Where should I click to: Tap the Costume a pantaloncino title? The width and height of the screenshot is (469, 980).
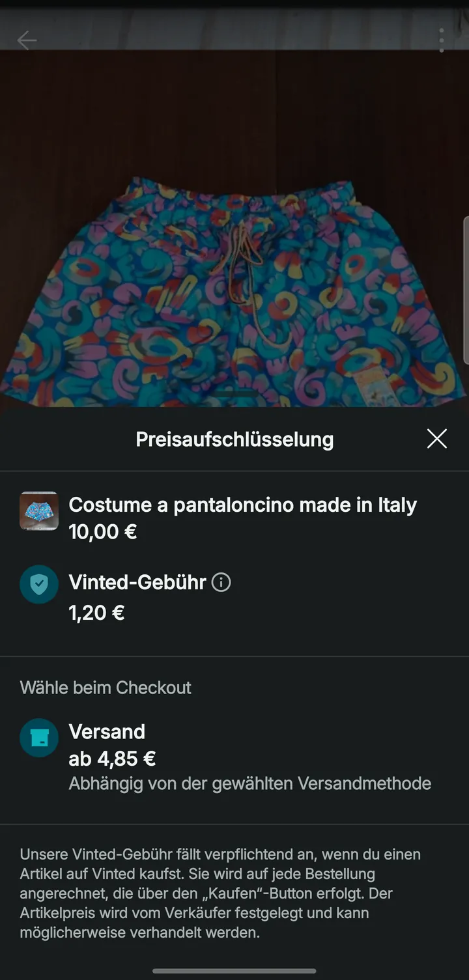click(x=242, y=505)
